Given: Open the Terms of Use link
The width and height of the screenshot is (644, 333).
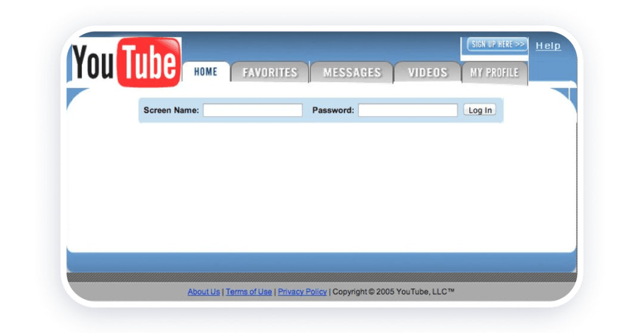Looking at the screenshot, I should pyautogui.click(x=249, y=292).
